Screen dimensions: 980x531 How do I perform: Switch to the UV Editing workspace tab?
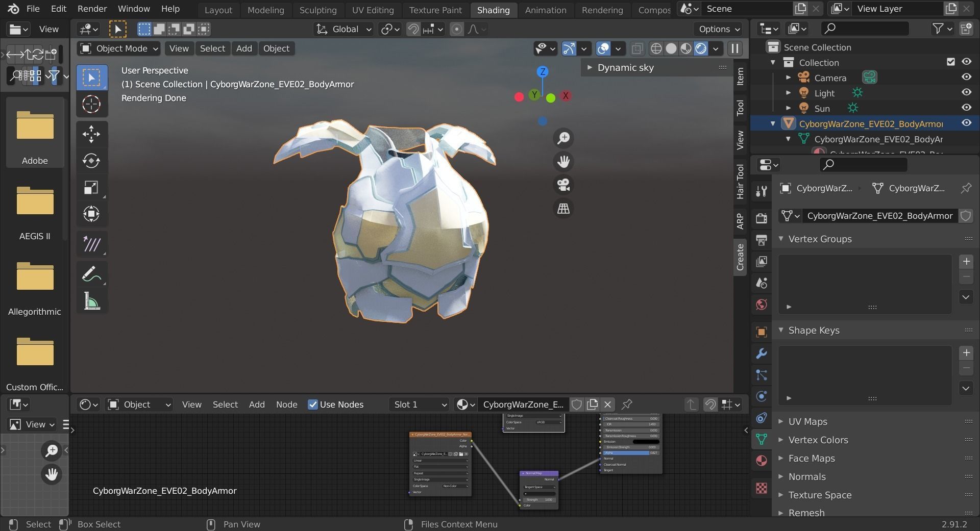pos(373,10)
